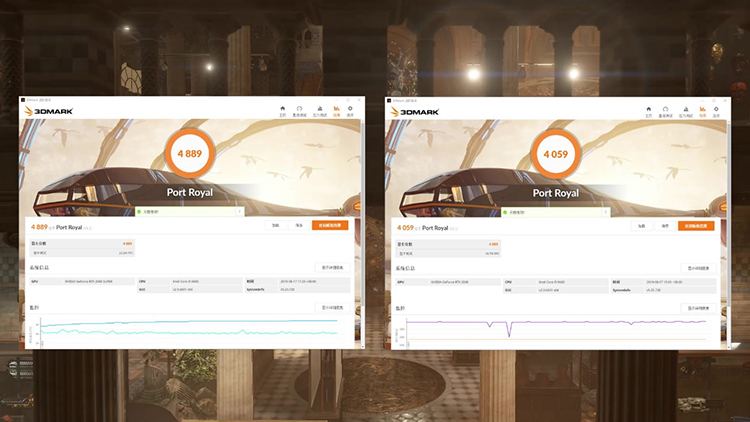Click Load button beside 4 889 result
Viewport: 750px width, 422px height.
pos(276,225)
